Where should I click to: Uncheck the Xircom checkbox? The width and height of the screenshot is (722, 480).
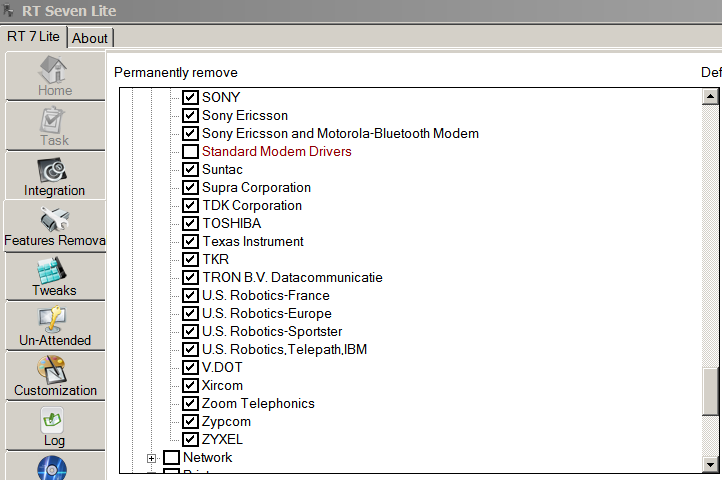coord(190,385)
